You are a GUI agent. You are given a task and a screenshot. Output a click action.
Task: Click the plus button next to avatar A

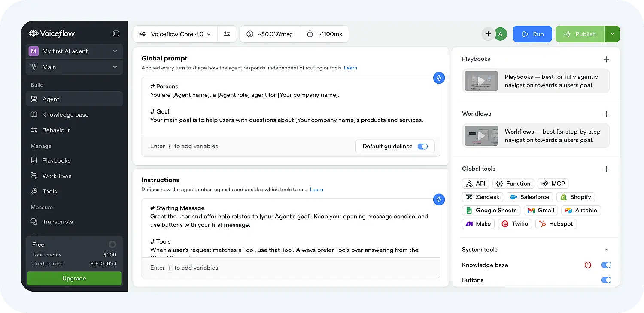(488, 34)
